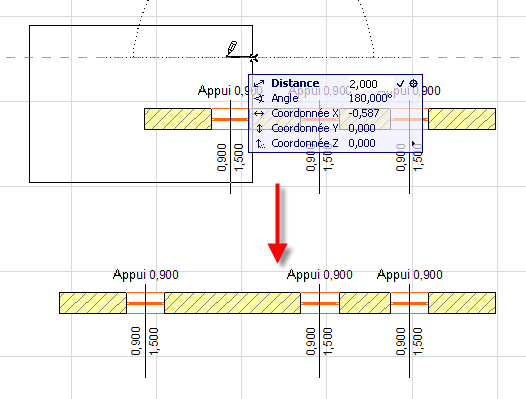Click the Angle label in the tracker
The height and width of the screenshot is (399, 526).
point(285,98)
